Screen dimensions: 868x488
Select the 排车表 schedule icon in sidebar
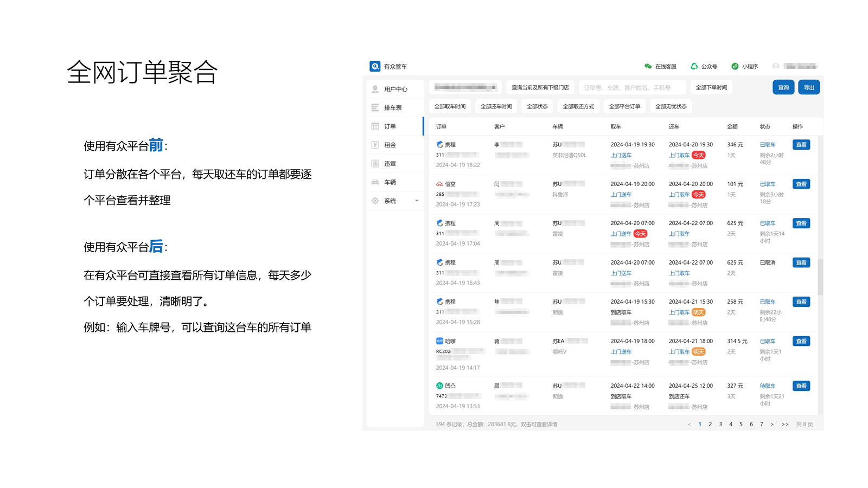(x=375, y=107)
